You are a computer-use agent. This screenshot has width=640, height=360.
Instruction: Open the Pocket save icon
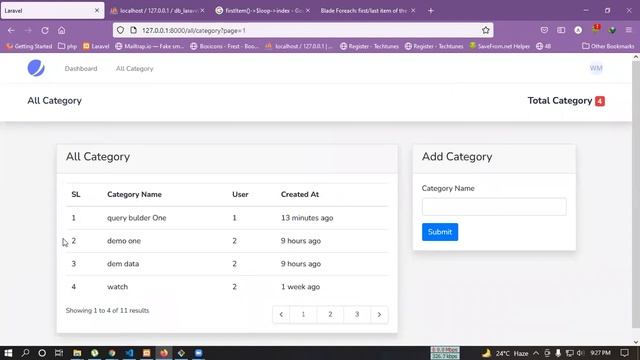coord(544,30)
